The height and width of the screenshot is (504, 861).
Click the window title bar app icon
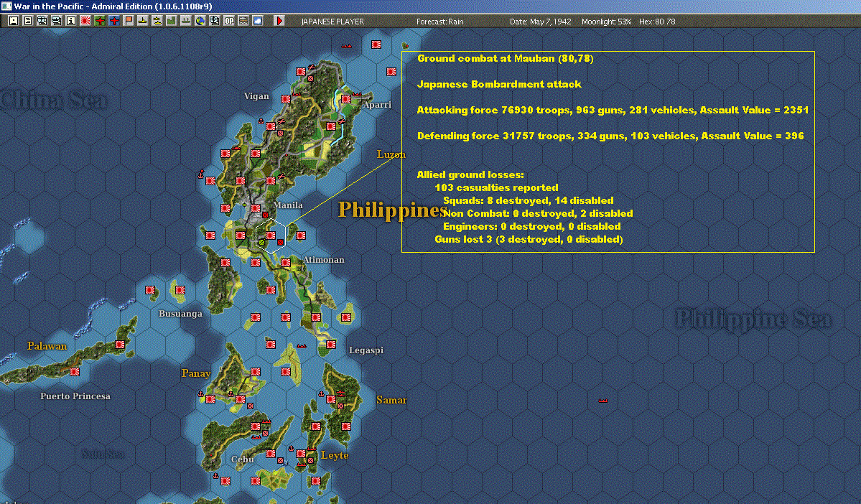click(6, 6)
